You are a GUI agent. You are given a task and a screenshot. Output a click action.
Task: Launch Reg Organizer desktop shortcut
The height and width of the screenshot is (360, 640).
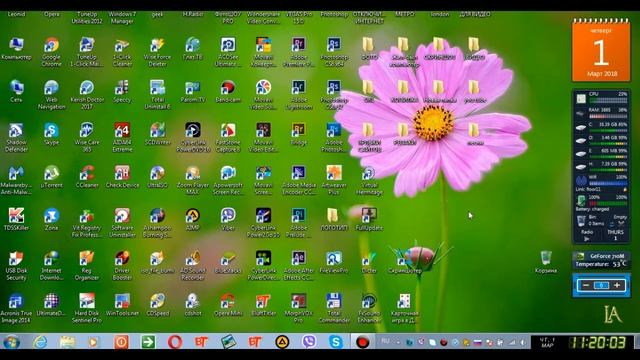pos(87,265)
